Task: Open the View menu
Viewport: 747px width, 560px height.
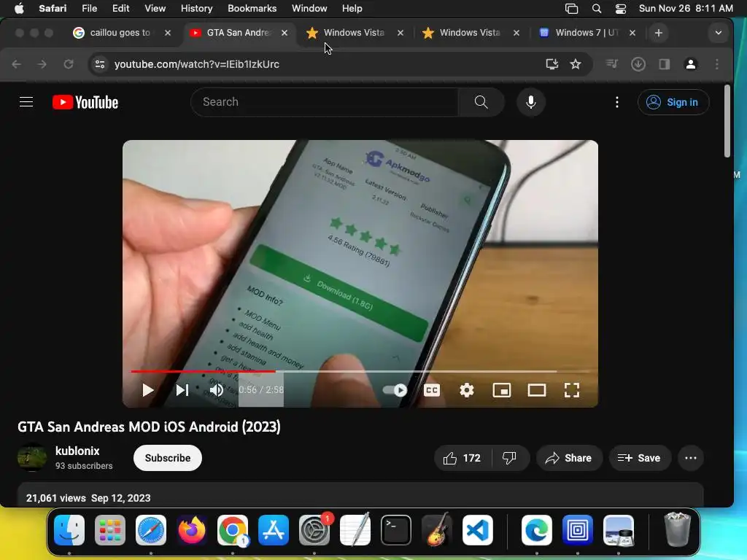Action: pyautogui.click(x=155, y=8)
